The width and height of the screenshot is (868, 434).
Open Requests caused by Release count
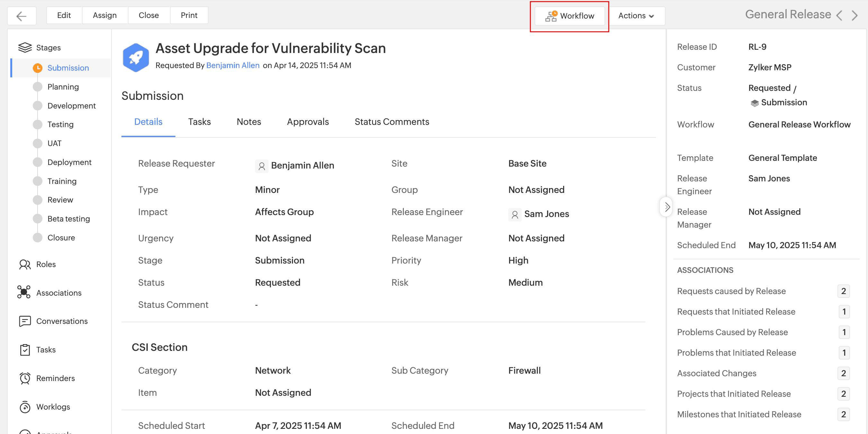[843, 291]
